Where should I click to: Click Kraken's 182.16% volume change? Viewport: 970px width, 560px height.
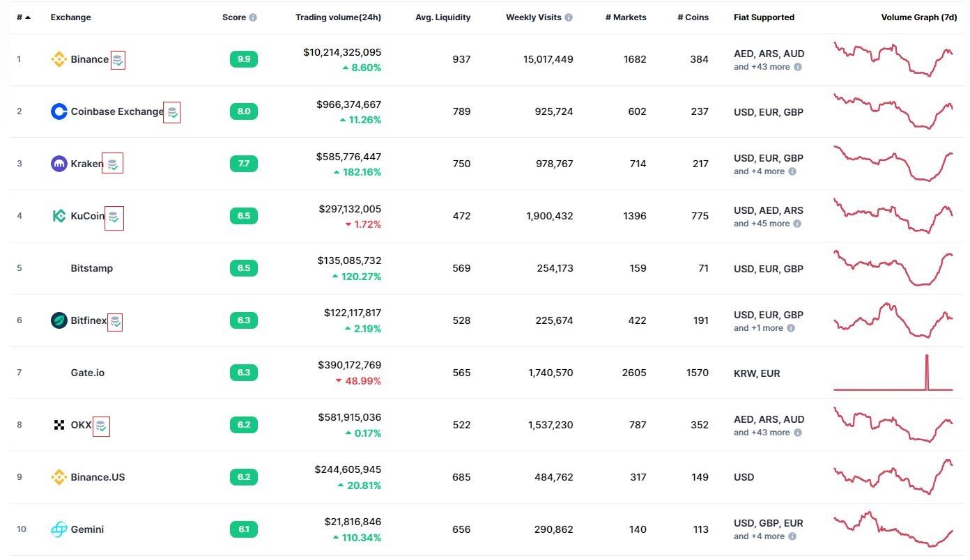pyautogui.click(x=357, y=172)
